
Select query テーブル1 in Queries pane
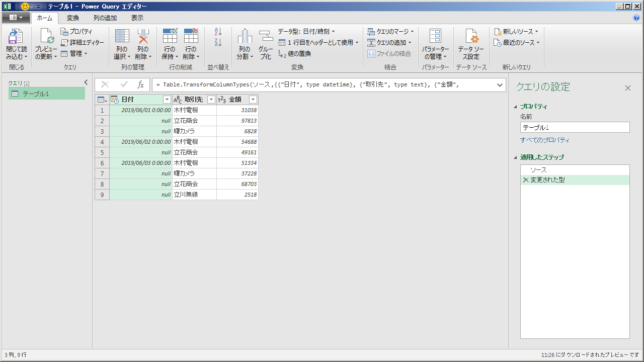point(47,94)
